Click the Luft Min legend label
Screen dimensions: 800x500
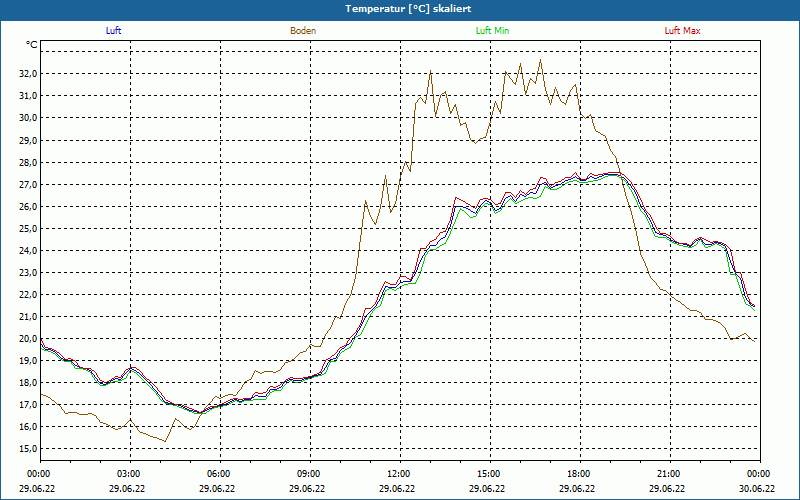492,31
